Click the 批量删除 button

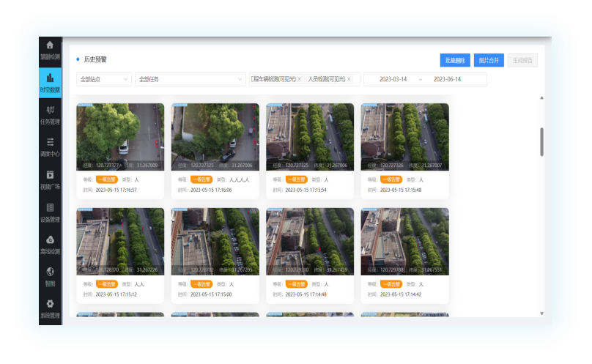[455, 60]
